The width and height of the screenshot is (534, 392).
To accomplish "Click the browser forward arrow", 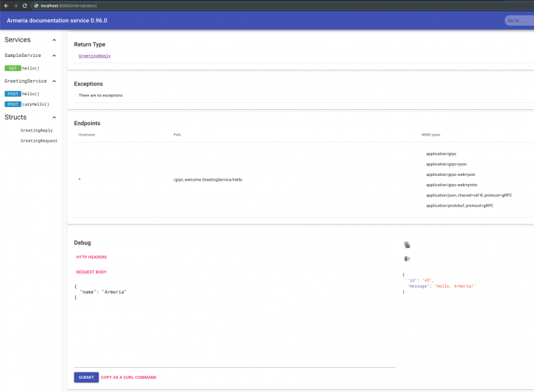I will pos(15,5).
